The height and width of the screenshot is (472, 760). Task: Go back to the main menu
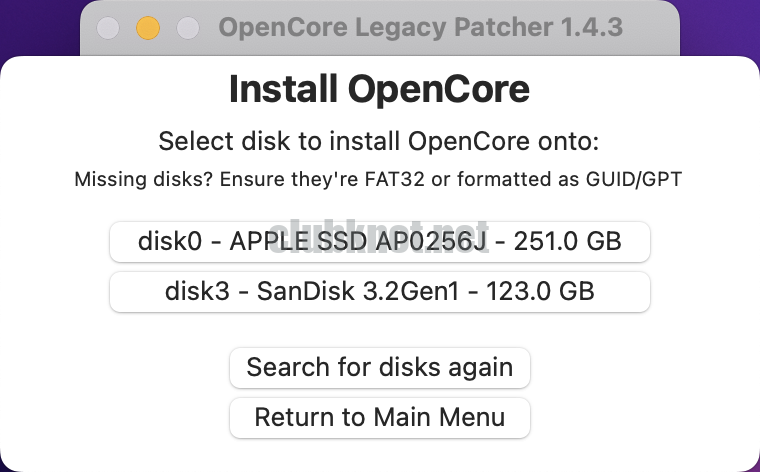[x=379, y=417]
